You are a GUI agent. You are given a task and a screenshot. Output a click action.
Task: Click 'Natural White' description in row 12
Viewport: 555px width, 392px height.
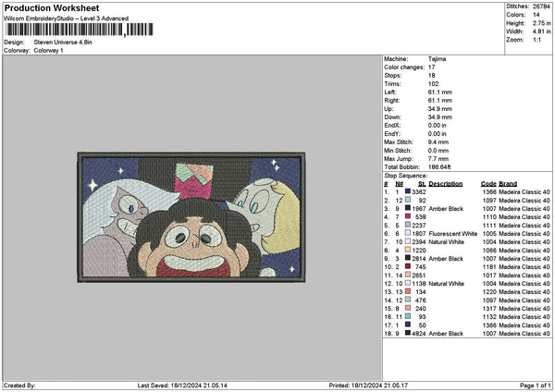click(x=446, y=284)
